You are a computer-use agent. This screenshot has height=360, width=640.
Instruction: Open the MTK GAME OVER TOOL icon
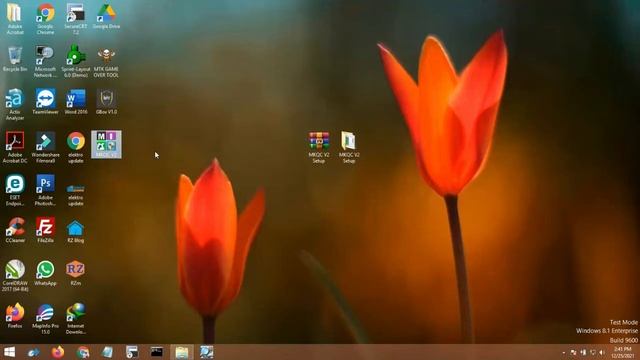(x=106, y=61)
